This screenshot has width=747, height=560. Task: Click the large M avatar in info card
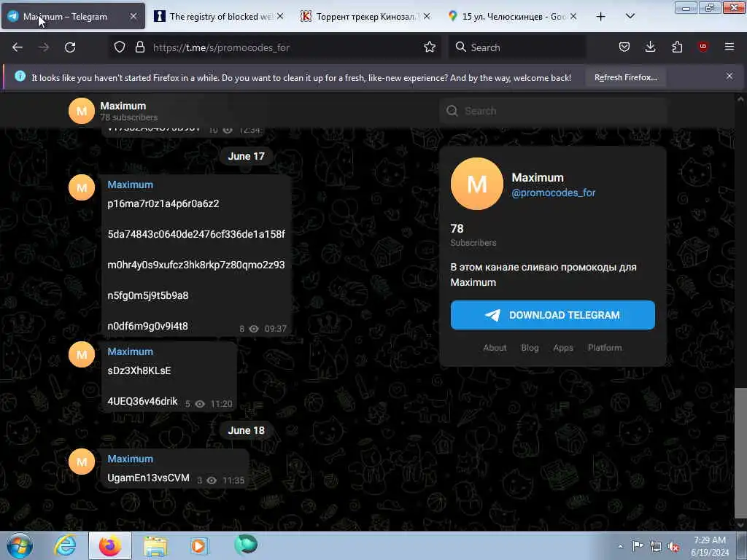477,184
